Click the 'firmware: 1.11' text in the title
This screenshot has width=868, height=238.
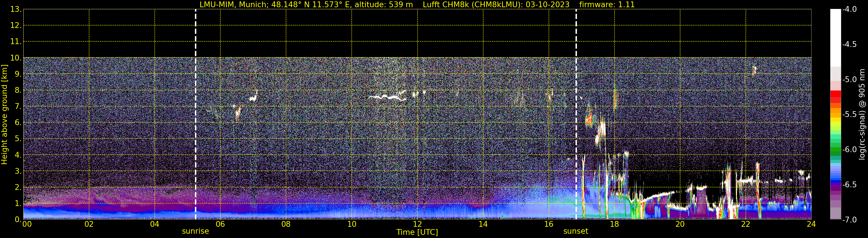607,5
